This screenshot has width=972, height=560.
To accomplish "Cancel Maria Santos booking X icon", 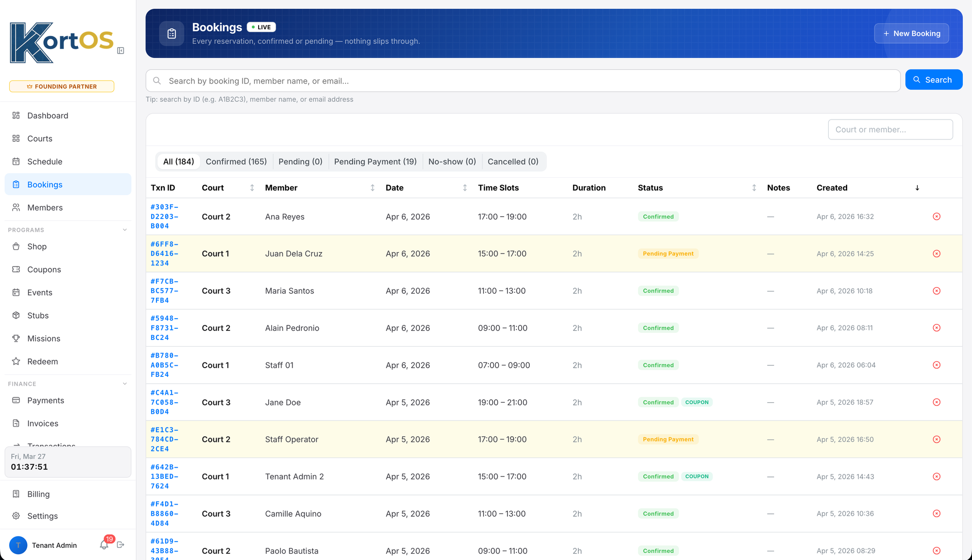I will [x=937, y=291].
